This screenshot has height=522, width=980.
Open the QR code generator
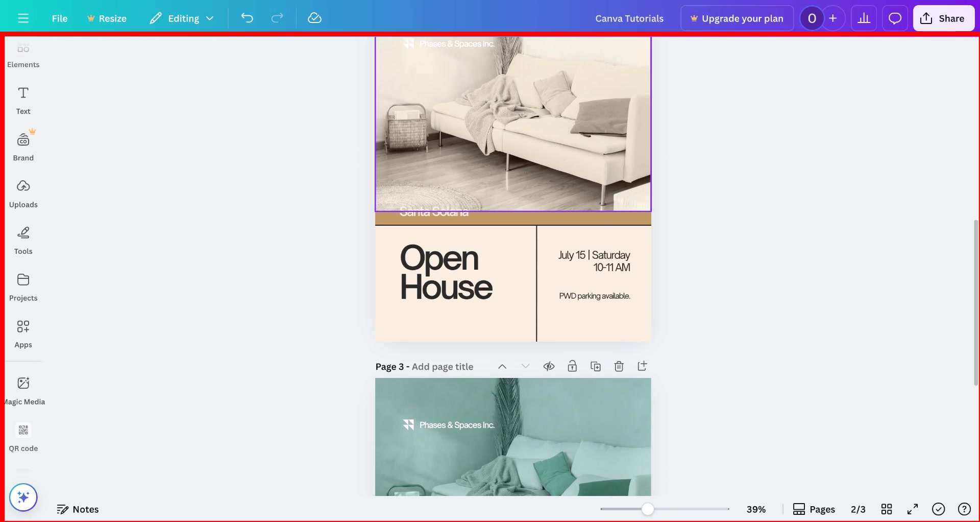(x=23, y=437)
